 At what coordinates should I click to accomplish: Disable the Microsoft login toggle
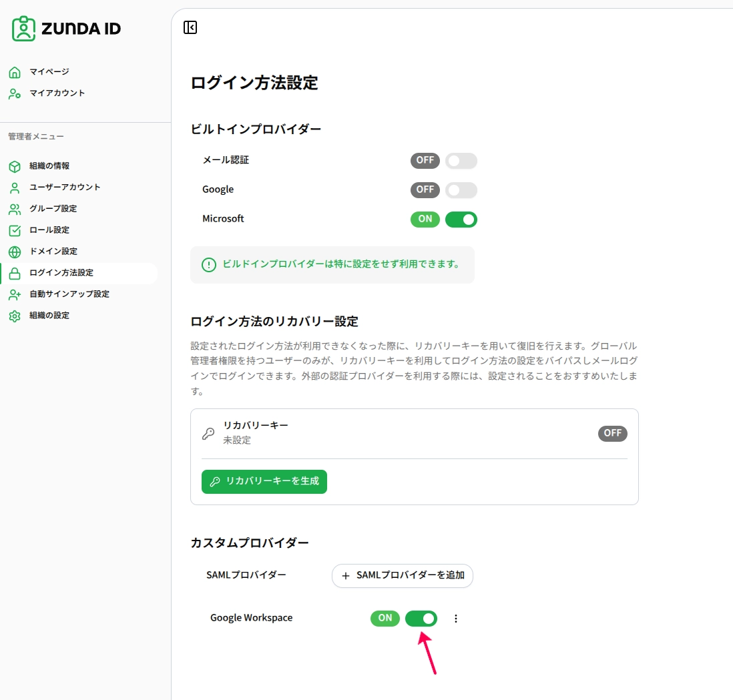461,220
